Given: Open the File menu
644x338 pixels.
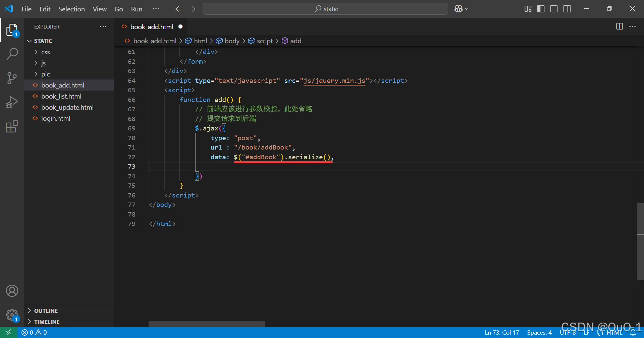Looking at the screenshot, I should point(26,9).
